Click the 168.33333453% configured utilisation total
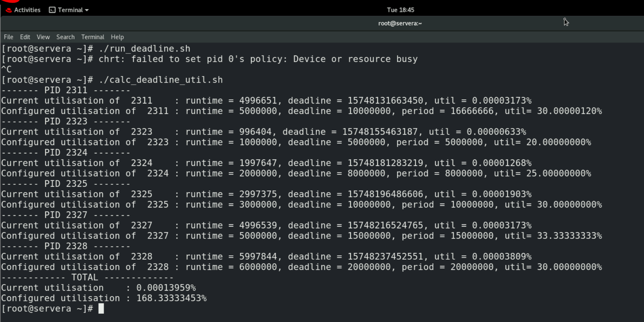Screen dimensions: 644x322 pyautogui.click(x=171, y=298)
